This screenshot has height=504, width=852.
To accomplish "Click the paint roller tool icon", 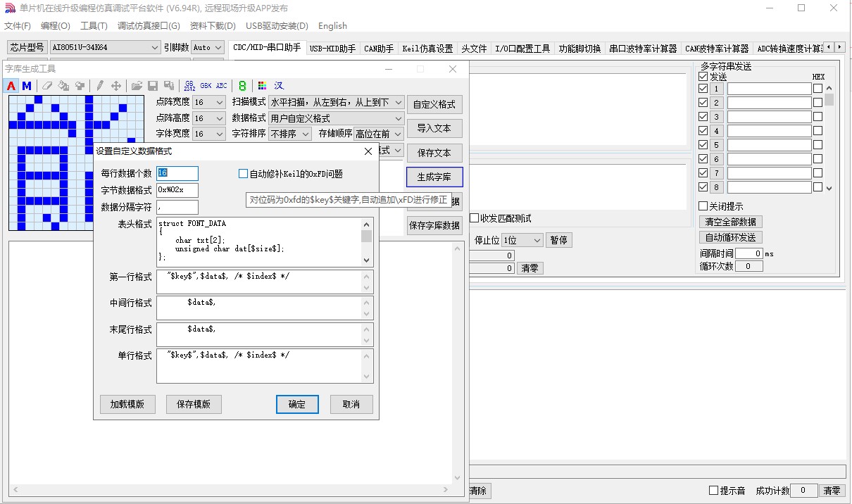I will [80, 86].
